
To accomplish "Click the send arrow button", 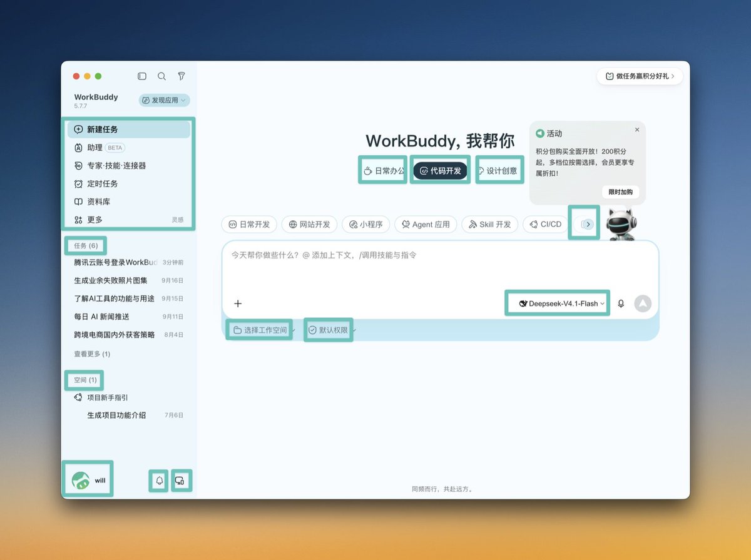I will (643, 303).
